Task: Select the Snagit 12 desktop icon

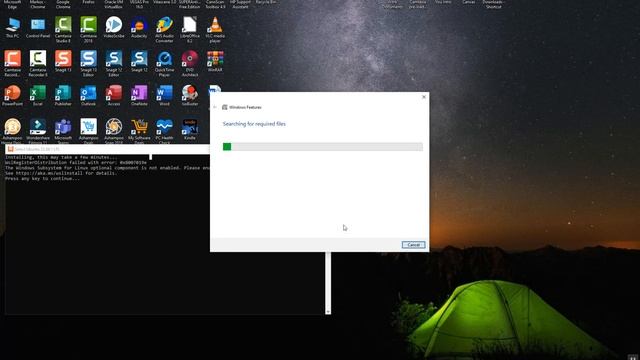Action: point(139,61)
